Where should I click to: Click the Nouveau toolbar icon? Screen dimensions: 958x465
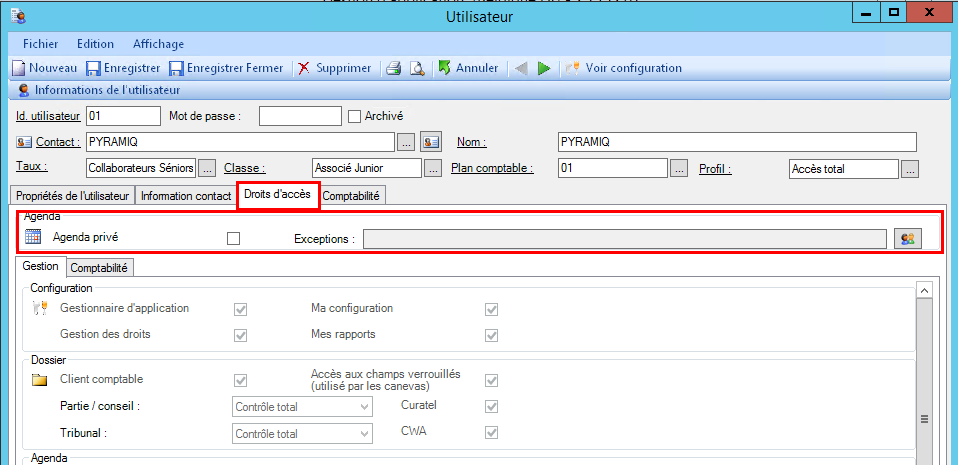19,68
